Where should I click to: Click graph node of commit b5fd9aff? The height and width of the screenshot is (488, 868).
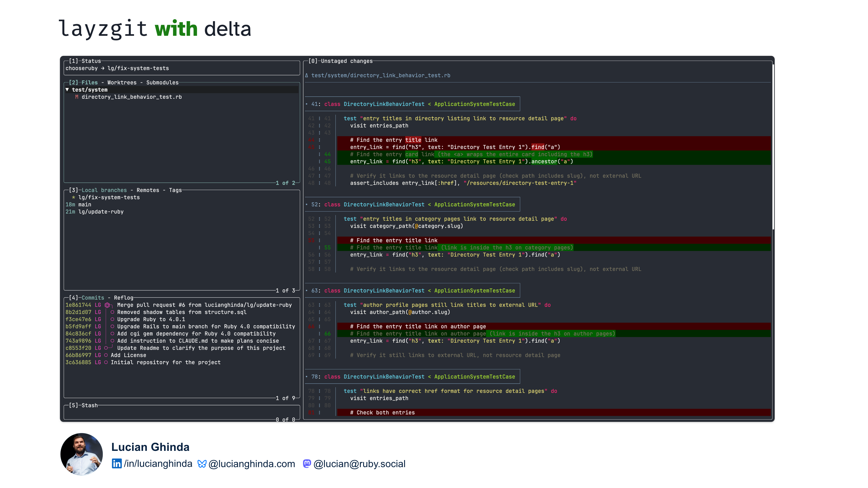tap(112, 326)
